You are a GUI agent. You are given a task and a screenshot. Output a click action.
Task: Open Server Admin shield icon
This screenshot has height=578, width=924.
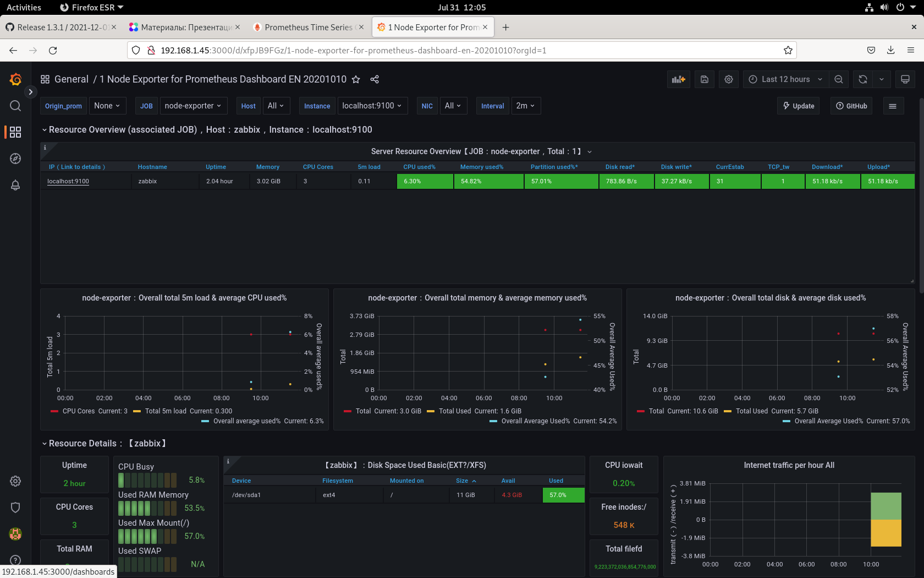[15, 508]
